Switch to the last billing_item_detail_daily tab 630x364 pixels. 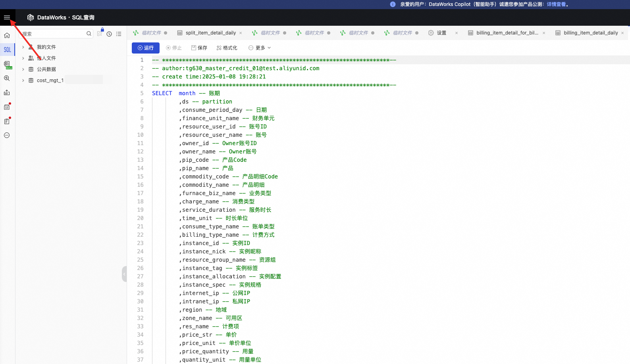pyautogui.click(x=587, y=33)
